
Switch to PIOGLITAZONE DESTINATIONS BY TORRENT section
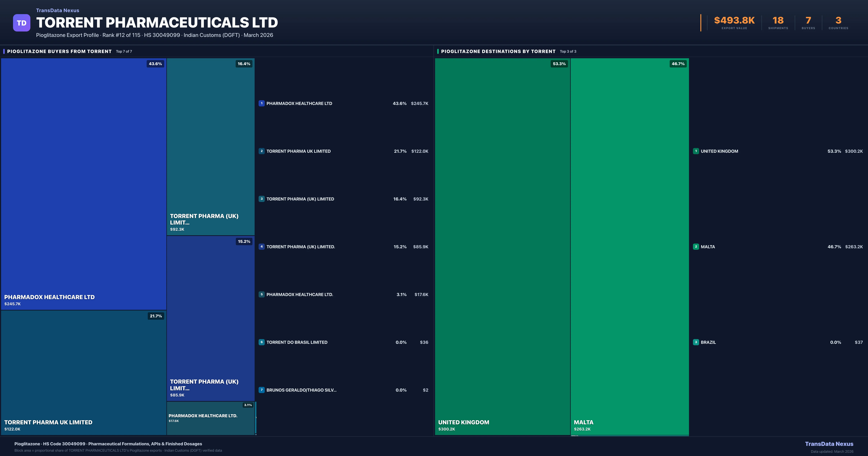click(498, 51)
